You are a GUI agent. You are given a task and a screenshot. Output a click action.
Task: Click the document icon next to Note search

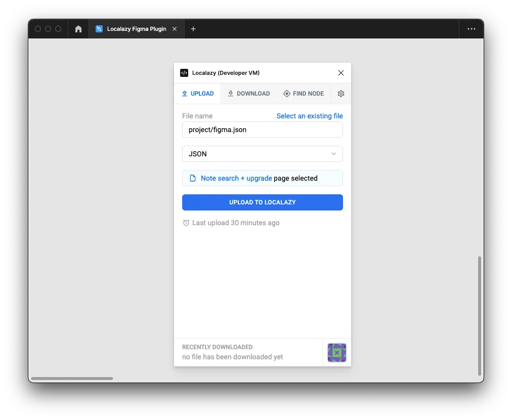pos(192,178)
